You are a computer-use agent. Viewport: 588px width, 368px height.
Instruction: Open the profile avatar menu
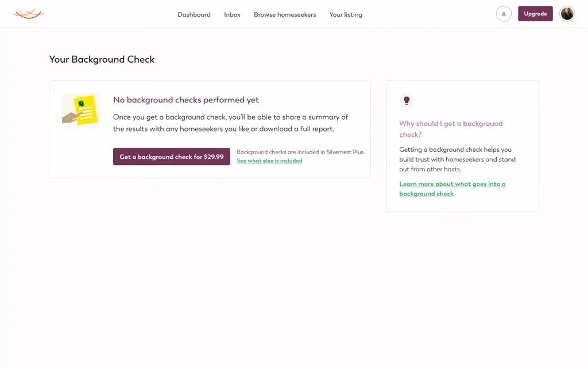pyautogui.click(x=567, y=14)
